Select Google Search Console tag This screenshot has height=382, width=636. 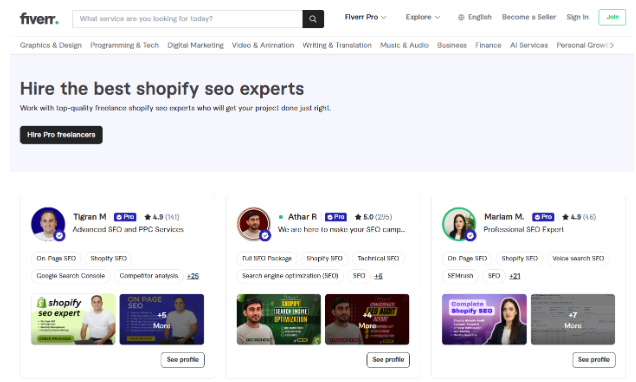[x=71, y=276]
